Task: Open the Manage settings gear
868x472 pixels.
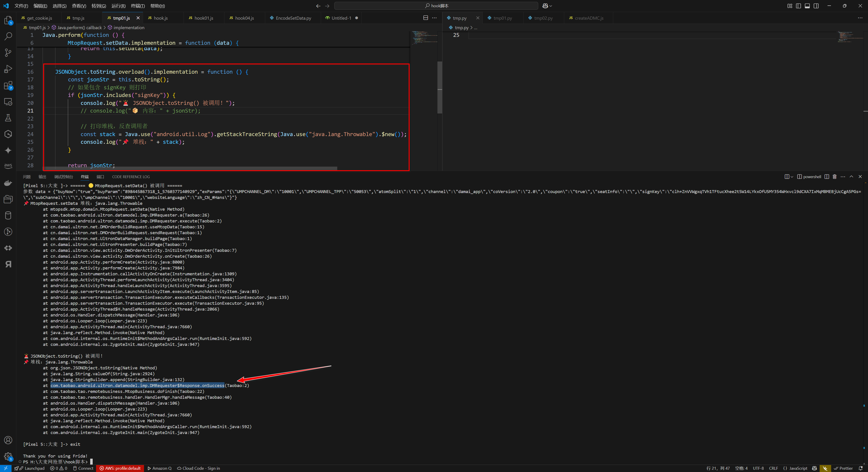Action: click(8, 456)
